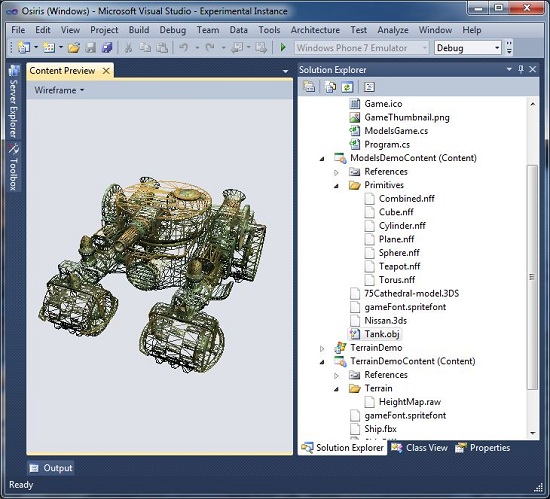Click the Refresh icon in Solution Explorer

[347, 87]
